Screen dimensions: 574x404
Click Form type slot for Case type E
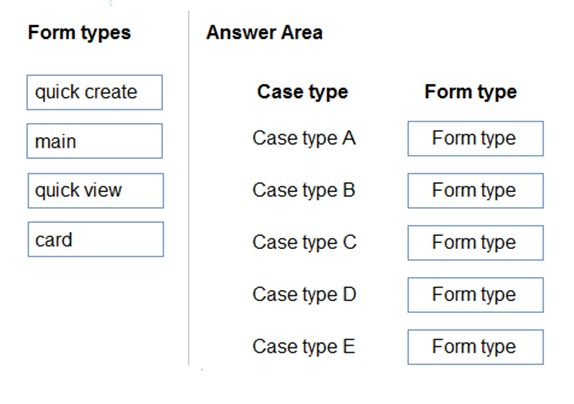(476, 347)
